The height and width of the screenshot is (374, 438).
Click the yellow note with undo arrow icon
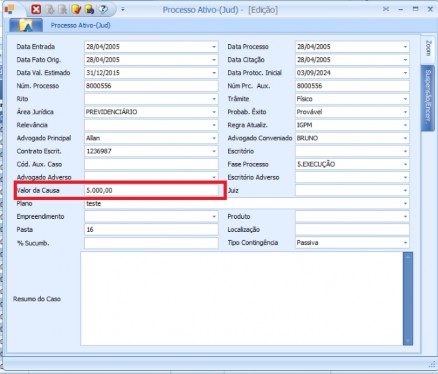90,9
